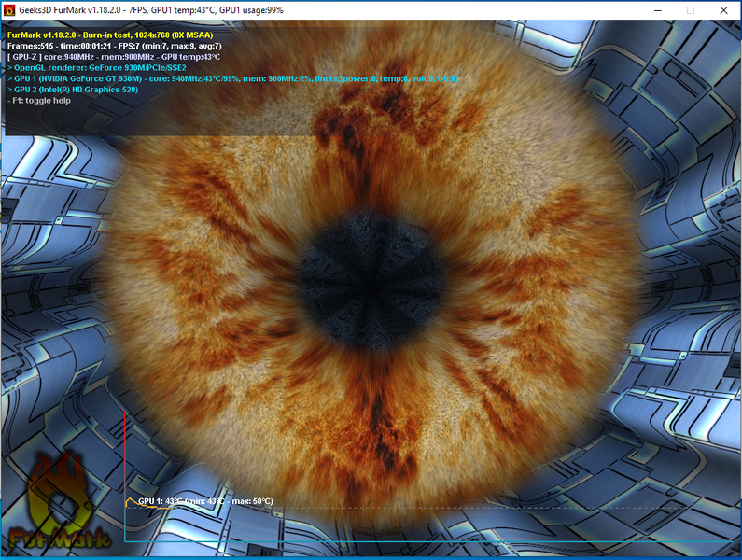742x560 pixels.
Task: Click the cyan baseline of temperature graph
Action: point(430,541)
